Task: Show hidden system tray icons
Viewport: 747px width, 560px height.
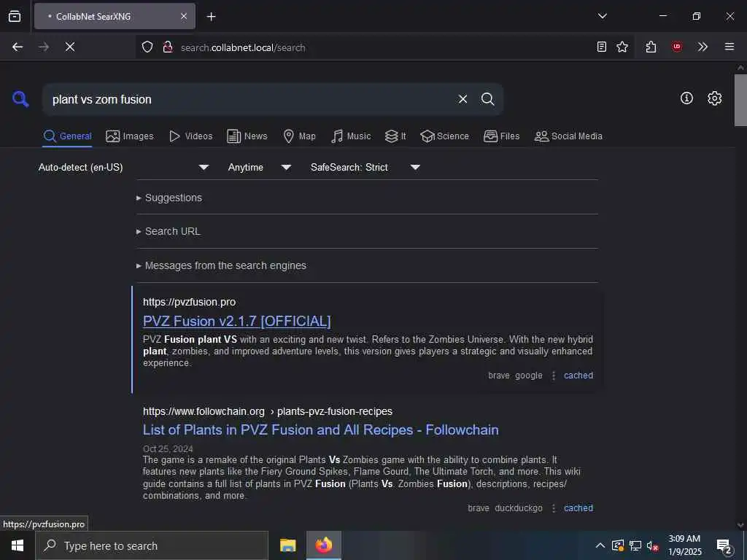Action: coord(600,545)
